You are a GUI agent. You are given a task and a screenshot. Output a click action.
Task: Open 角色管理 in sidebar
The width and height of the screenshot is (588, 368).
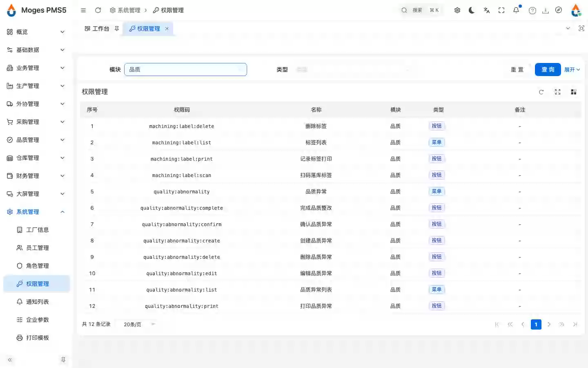[x=37, y=266]
